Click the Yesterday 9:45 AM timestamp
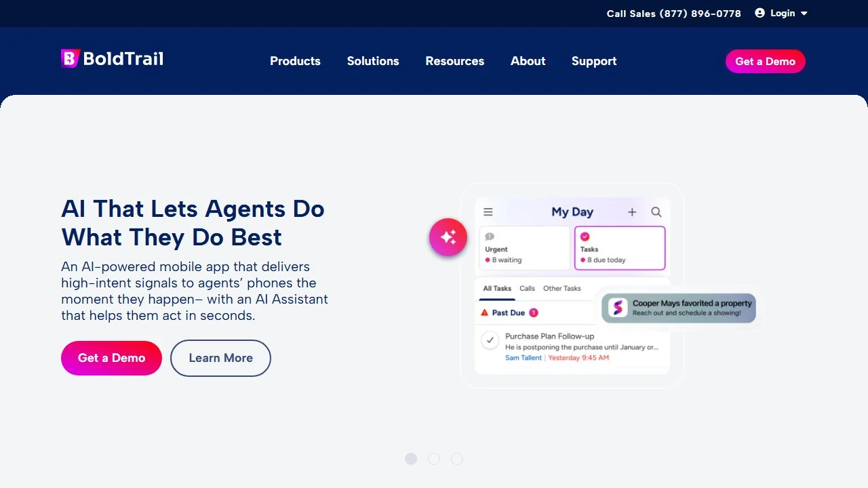868x488 pixels. 578,358
